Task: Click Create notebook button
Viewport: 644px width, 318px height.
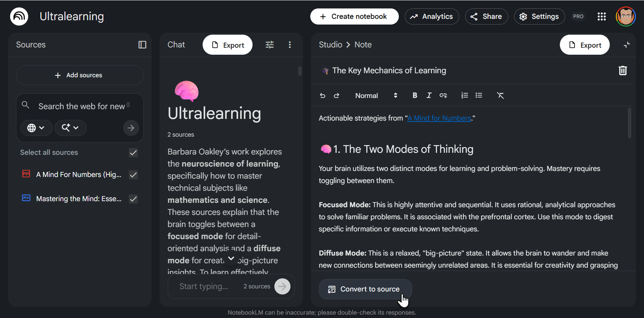Action: [x=354, y=16]
